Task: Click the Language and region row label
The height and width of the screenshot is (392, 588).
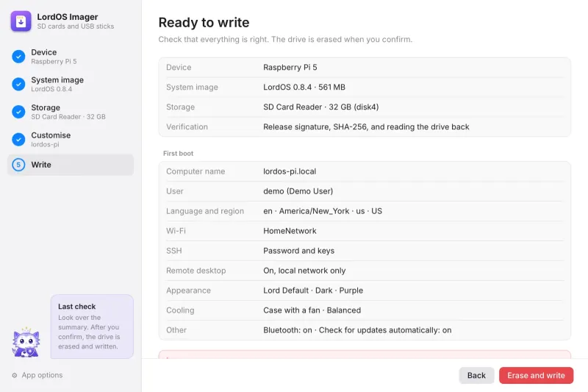Action: point(205,211)
